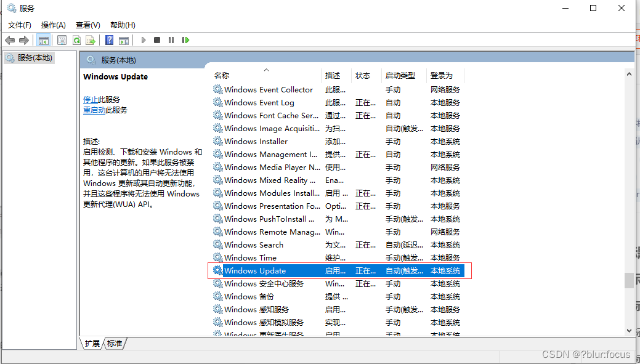Open the 查看(V) menu
Screen dimensions: 640x364
click(87, 25)
